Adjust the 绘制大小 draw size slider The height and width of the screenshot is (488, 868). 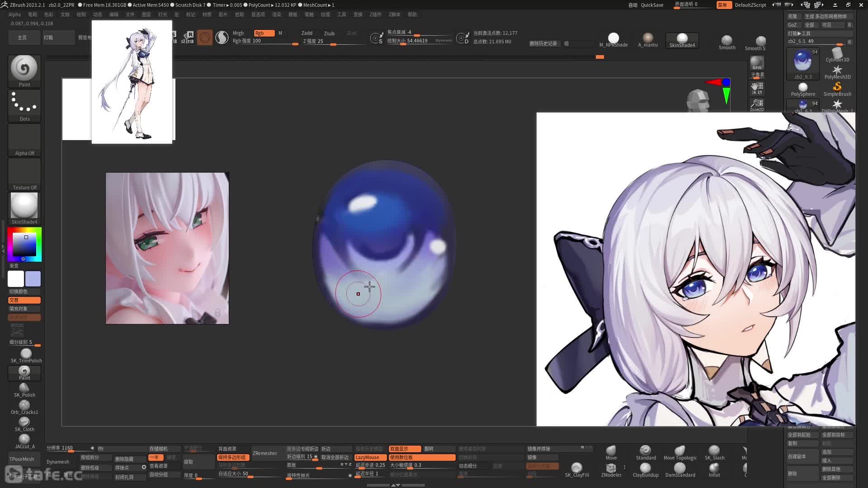click(x=420, y=41)
